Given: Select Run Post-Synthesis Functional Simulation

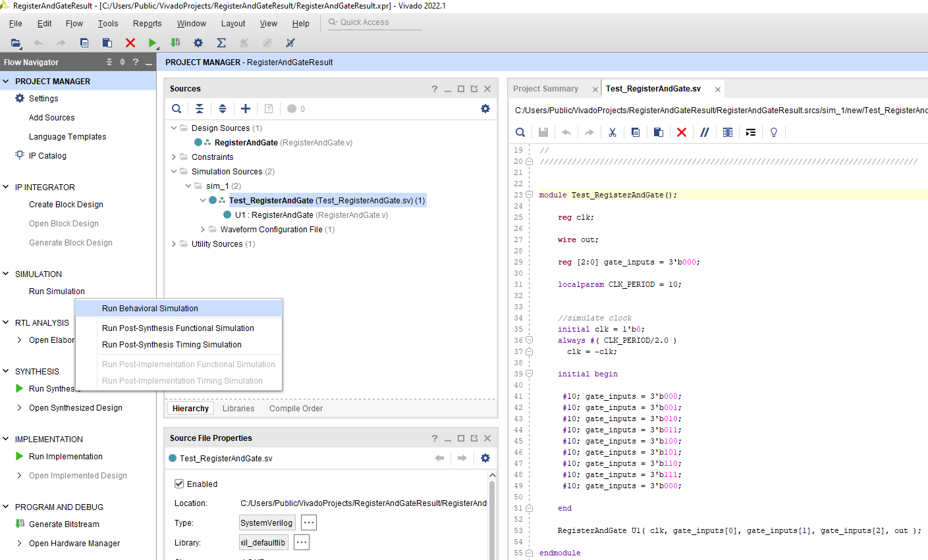Looking at the screenshot, I should tap(178, 328).
